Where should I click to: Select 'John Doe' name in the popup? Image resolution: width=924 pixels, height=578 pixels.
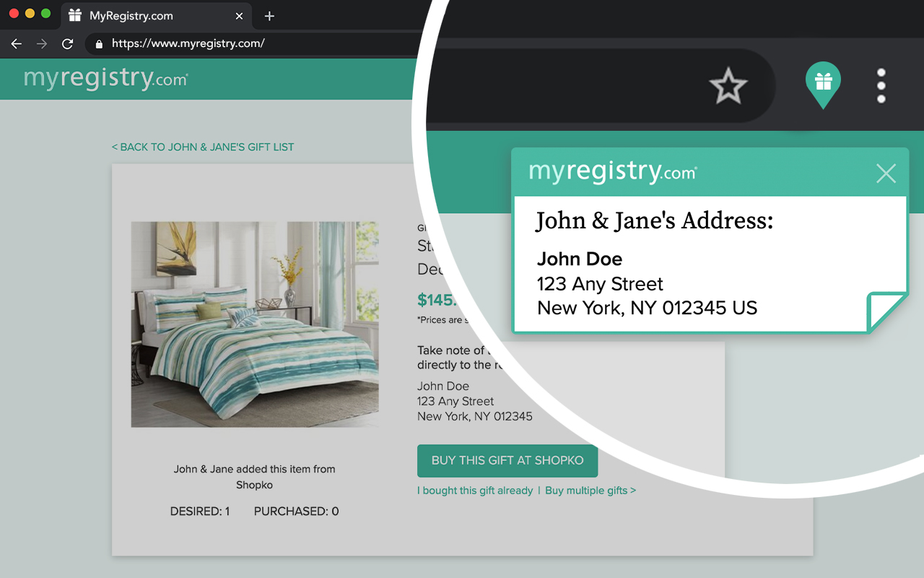(x=580, y=259)
